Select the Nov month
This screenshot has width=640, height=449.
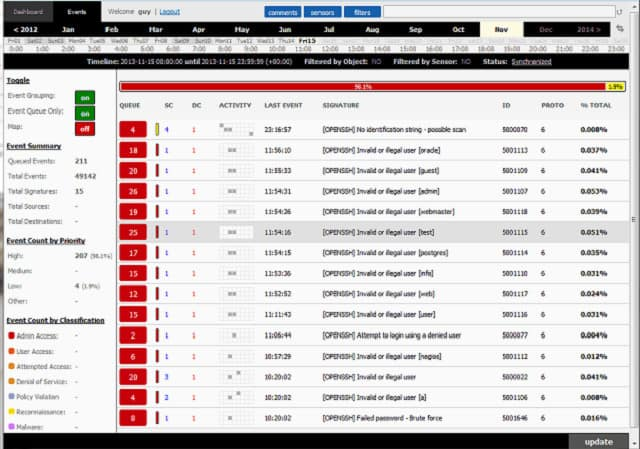point(501,29)
